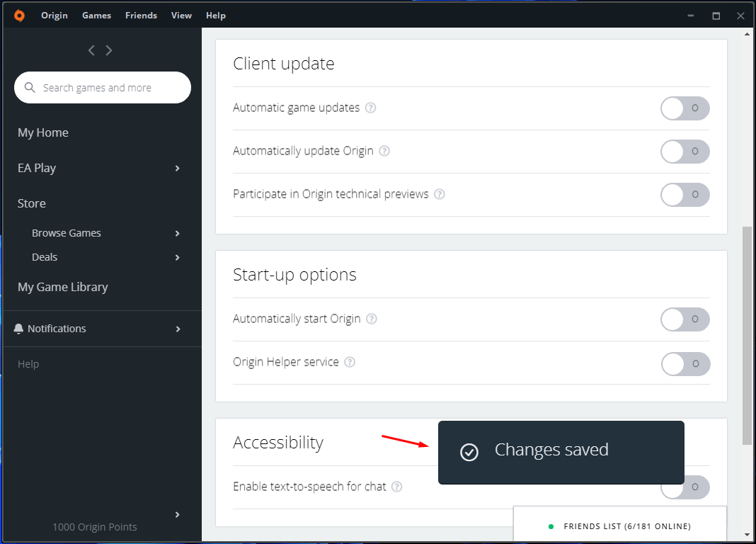Enable Participate in Origin technical previews
Screen dimensions: 756x544
pos(685,194)
